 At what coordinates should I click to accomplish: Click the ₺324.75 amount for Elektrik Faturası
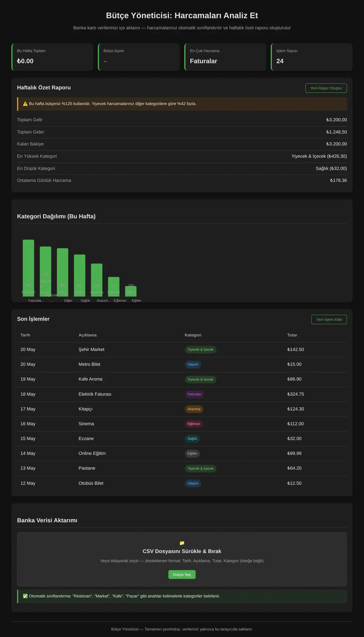(296, 394)
